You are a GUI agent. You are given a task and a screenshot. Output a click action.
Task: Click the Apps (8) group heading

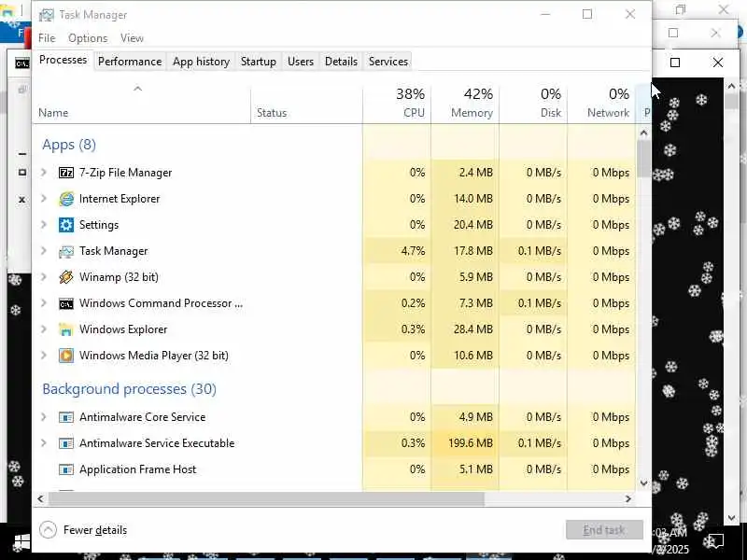69,145
